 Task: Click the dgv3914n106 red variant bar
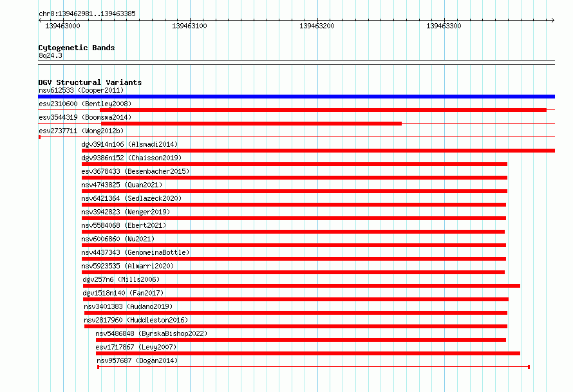318,151
